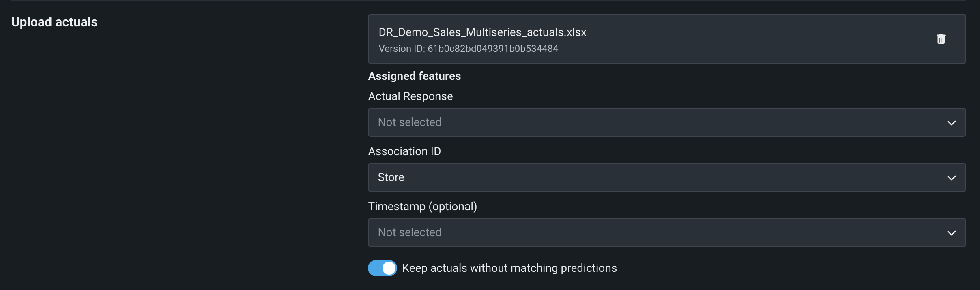Select the DR_Demo_Sales_Multiseries_actuals.xlsx file name
The height and width of the screenshot is (290, 980).
coord(482,32)
